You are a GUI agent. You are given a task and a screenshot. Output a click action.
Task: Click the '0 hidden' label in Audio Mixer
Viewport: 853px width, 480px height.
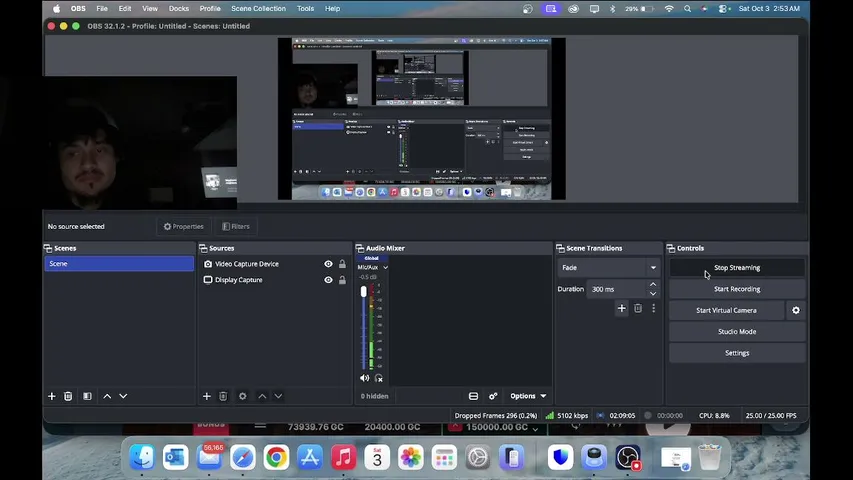tap(374, 396)
